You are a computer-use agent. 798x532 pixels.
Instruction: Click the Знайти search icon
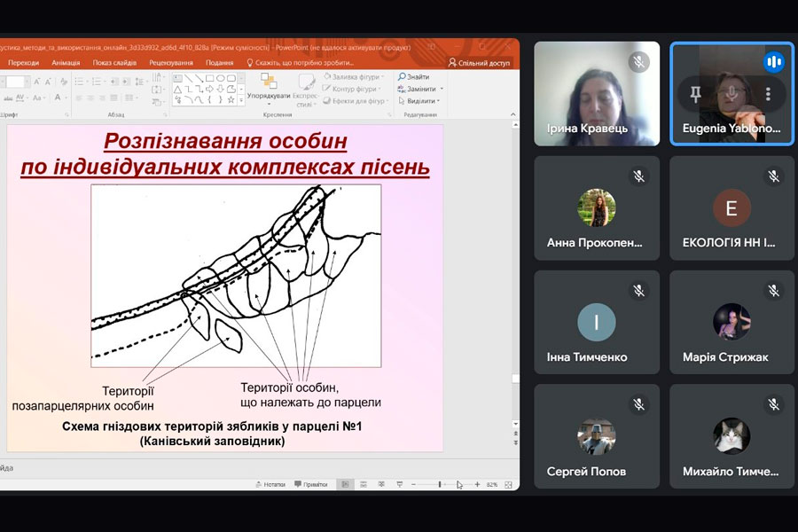pyautogui.click(x=403, y=77)
